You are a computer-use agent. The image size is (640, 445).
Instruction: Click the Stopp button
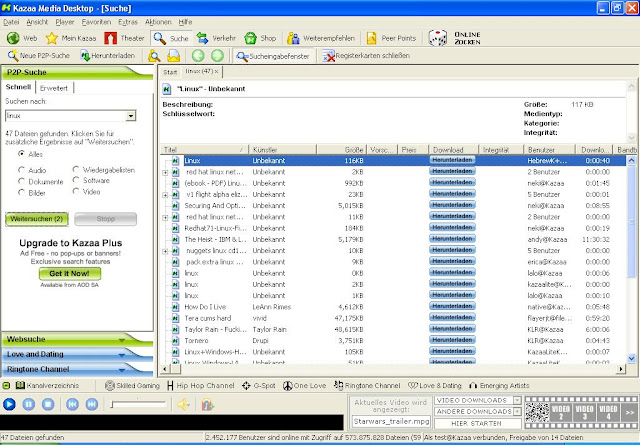(x=106, y=219)
